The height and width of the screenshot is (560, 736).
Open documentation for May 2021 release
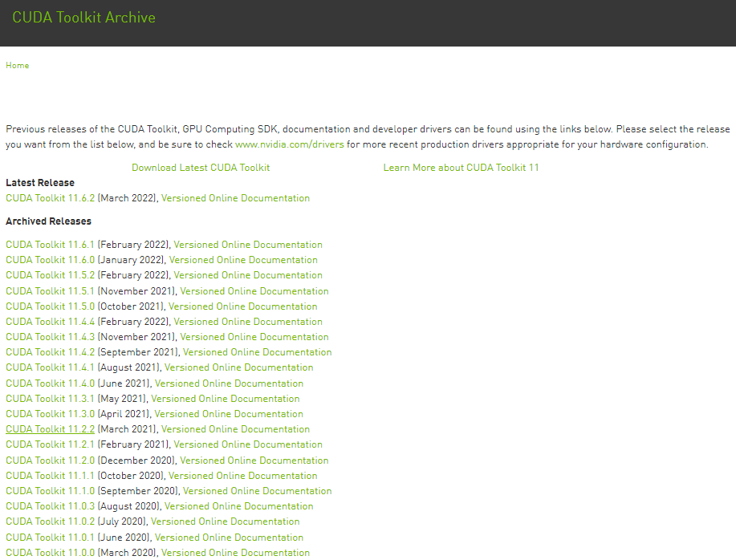click(226, 399)
